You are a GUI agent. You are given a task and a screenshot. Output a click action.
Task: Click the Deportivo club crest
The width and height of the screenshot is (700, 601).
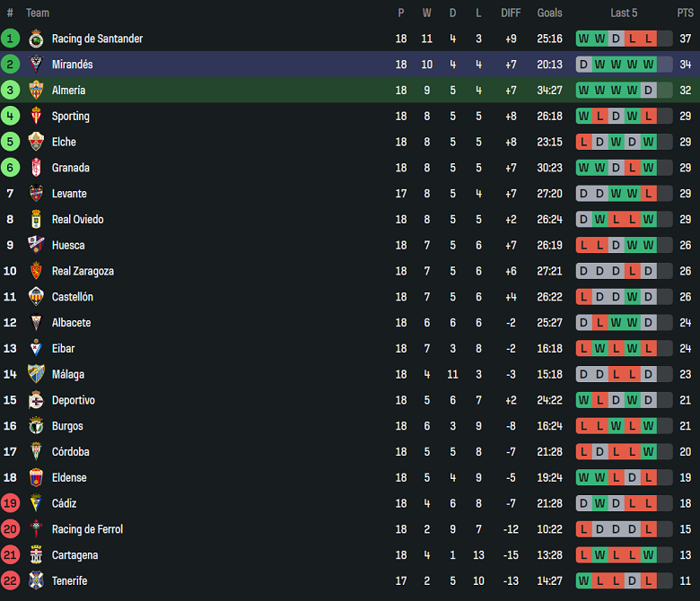click(x=36, y=400)
